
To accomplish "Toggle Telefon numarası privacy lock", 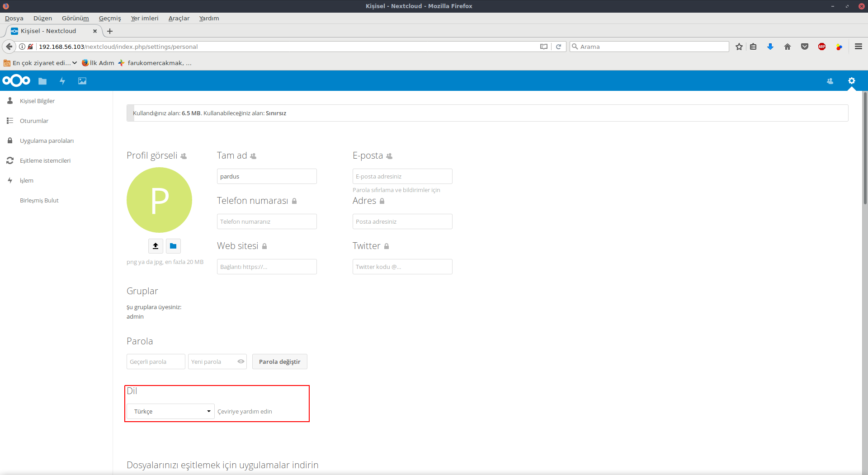I will [294, 201].
